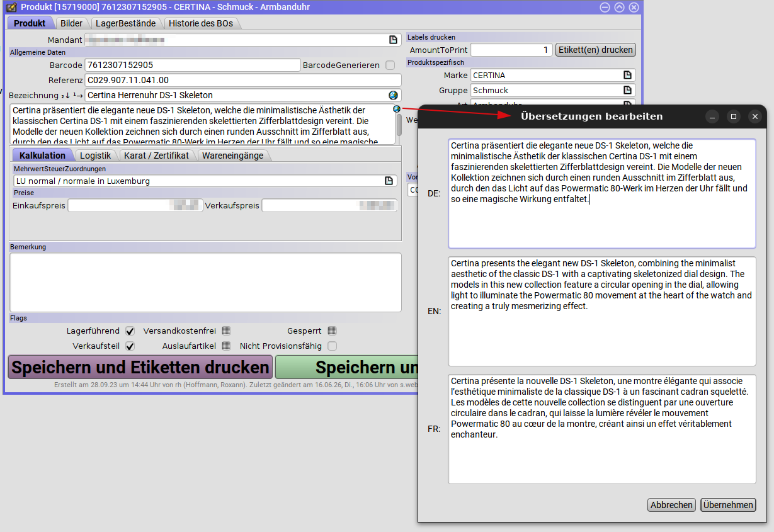Click the Bezeichnung sort order indicator

[x=72, y=96]
